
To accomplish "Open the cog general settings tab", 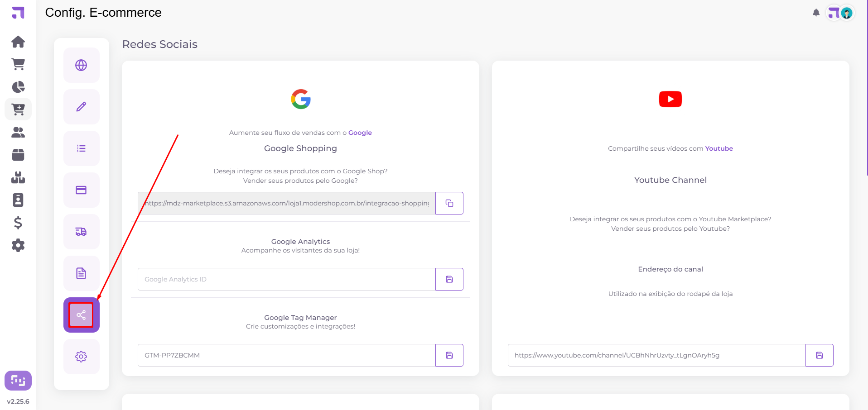I will pyautogui.click(x=81, y=357).
